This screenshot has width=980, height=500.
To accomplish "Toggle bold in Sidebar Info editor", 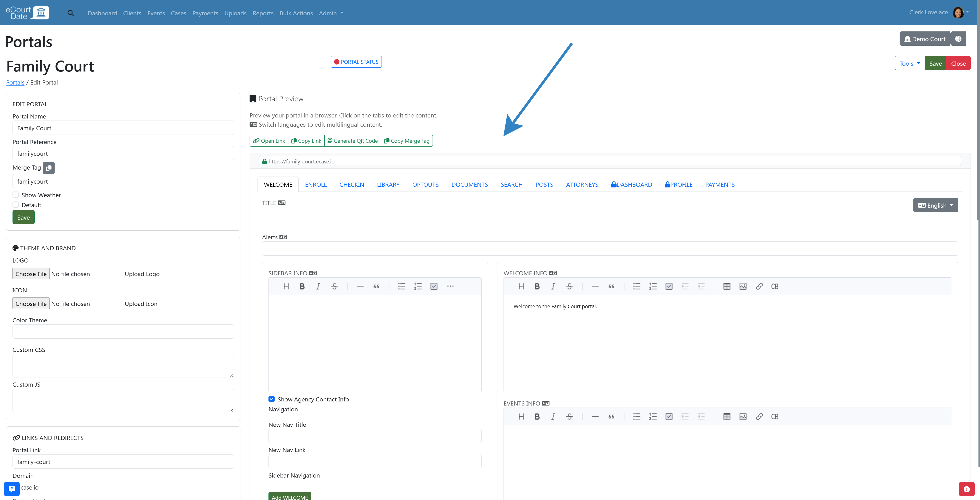I will (x=302, y=286).
